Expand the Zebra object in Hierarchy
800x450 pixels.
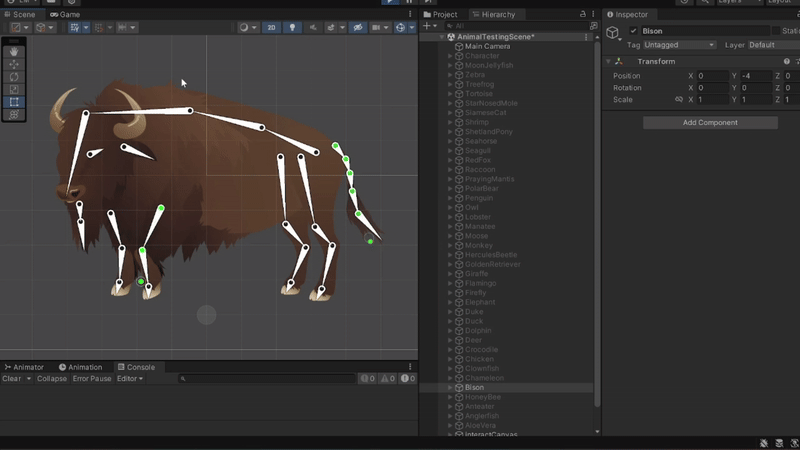click(450, 75)
